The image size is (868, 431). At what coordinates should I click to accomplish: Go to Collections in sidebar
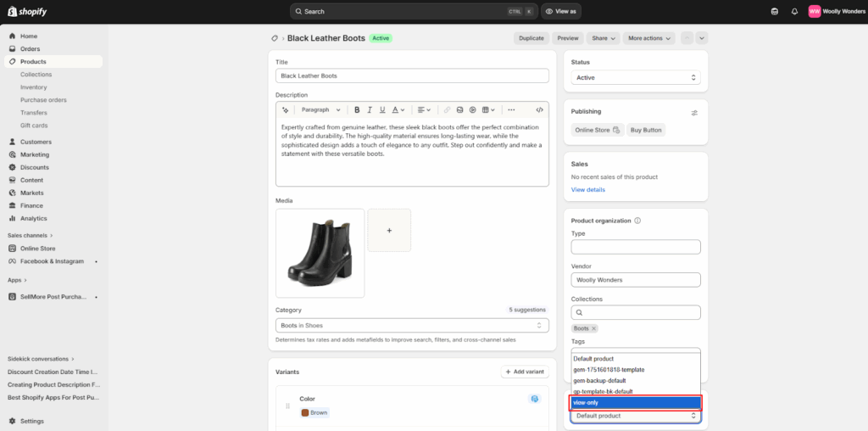36,75
